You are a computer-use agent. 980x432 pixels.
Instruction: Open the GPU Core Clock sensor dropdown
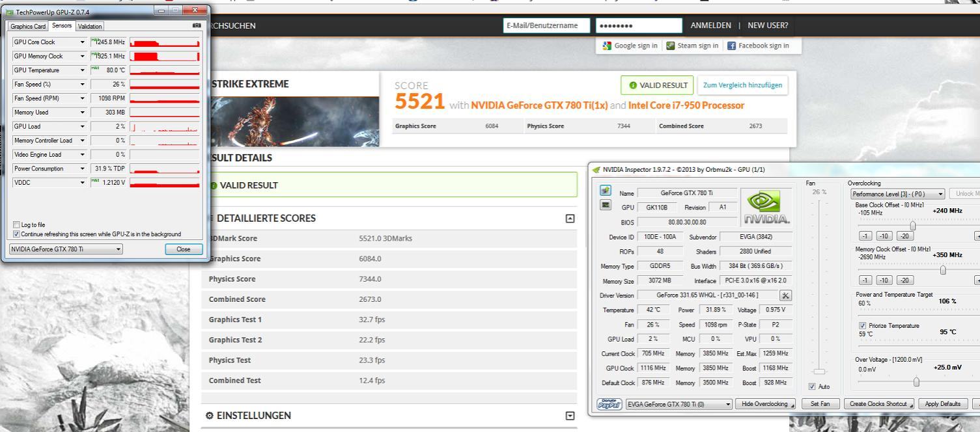[83, 42]
